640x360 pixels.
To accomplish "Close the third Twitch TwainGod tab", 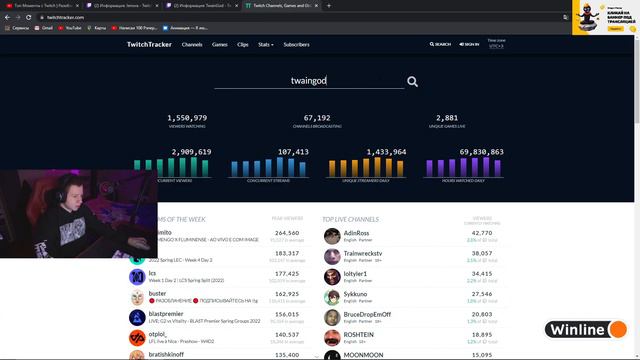I will point(236,6).
